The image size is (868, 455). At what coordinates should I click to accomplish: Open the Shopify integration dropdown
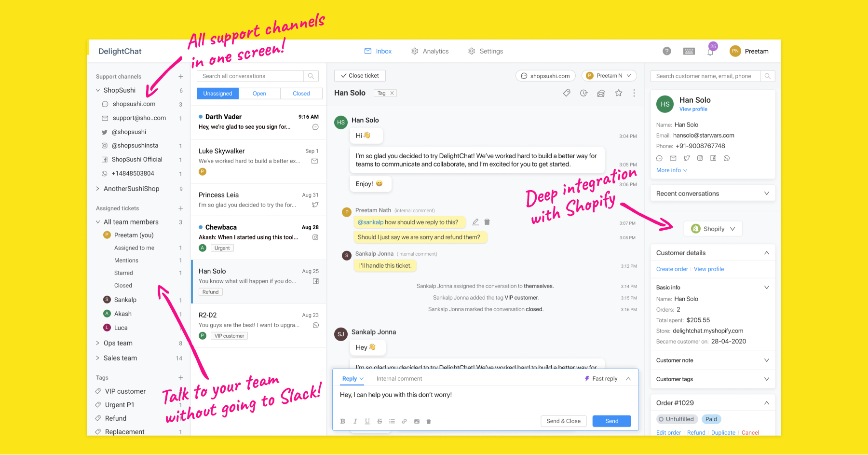click(713, 228)
